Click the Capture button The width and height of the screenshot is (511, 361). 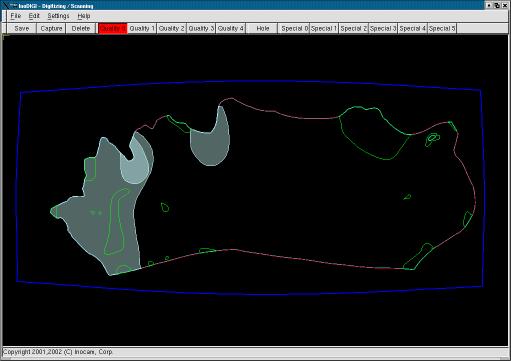point(51,28)
